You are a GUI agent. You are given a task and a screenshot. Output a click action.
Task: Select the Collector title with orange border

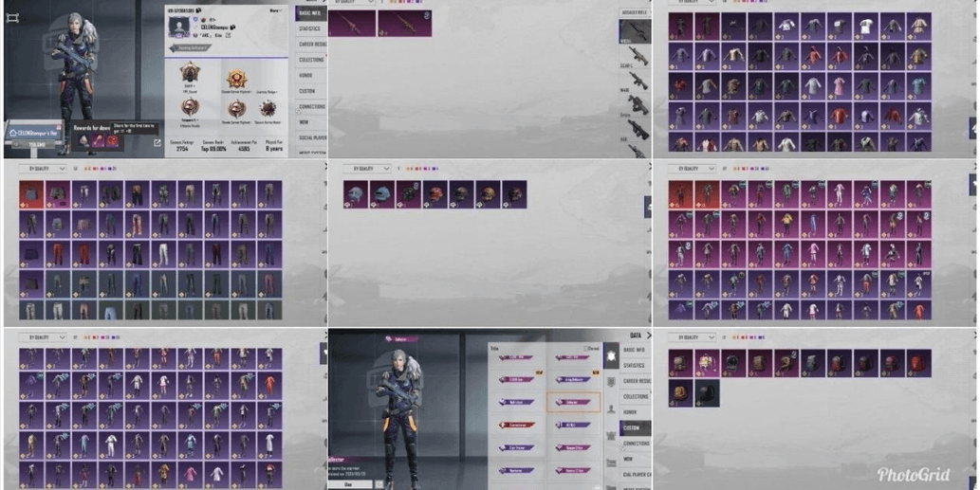[573, 402]
